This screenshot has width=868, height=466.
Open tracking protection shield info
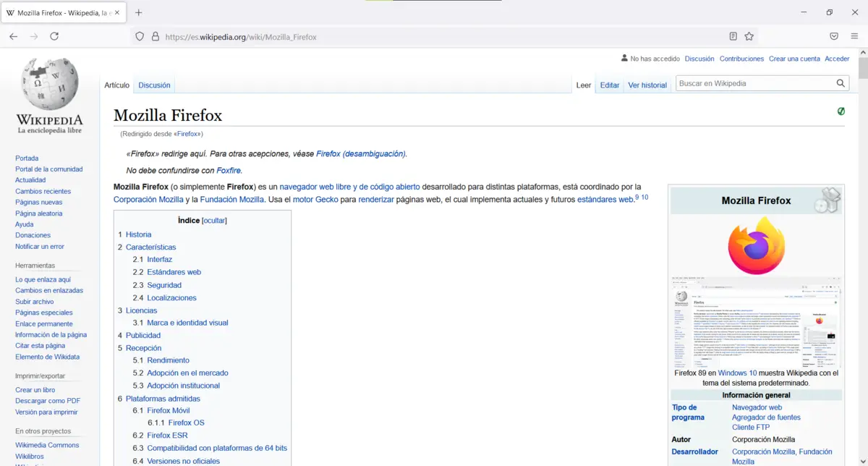click(x=140, y=36)
